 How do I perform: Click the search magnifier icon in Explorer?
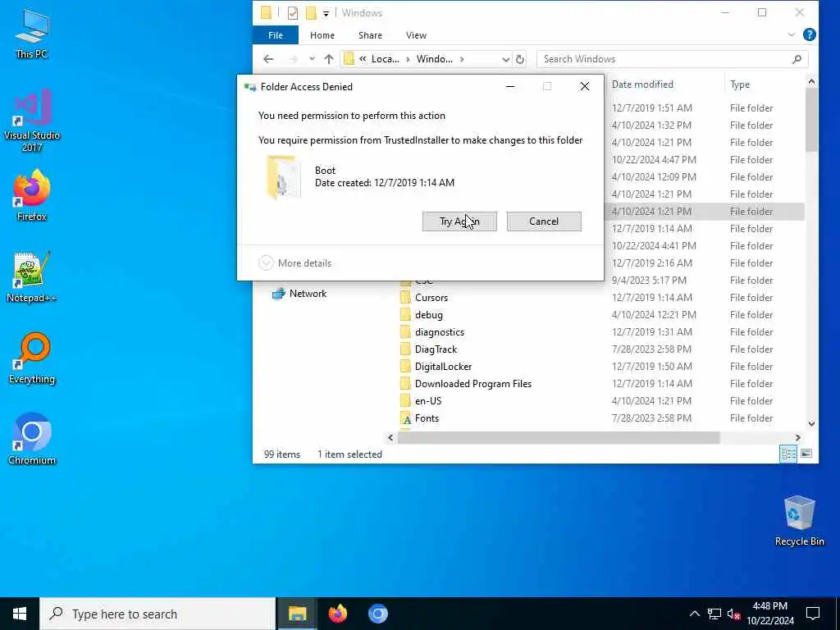[797, 59]
